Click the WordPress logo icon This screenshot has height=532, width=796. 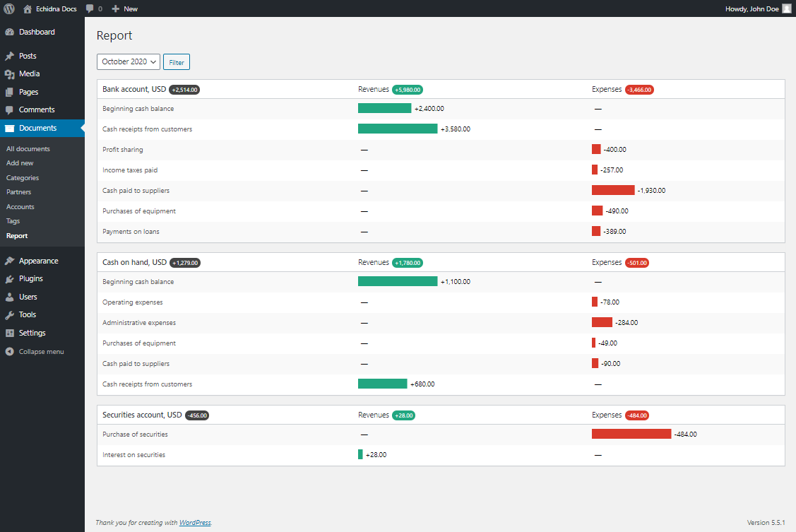9,8
